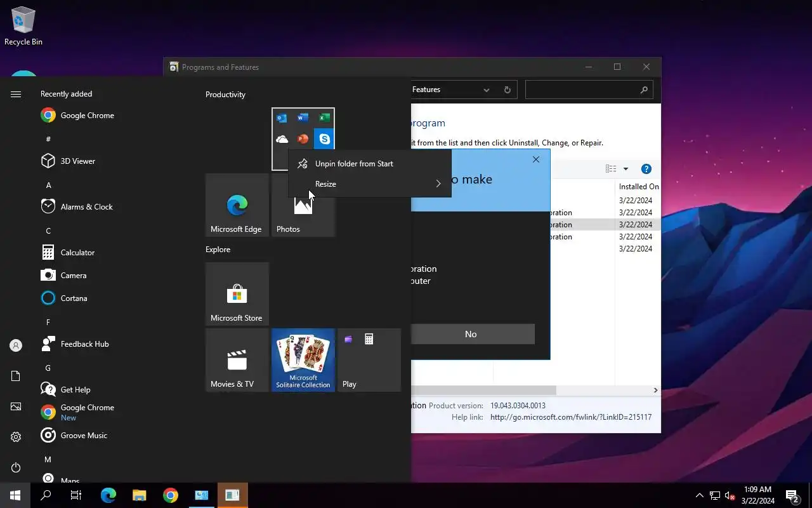Image resolution: width=812 pixels, height=508 pixels.
Task: Open Edge from the taskbar
Action: coord(108,495)
